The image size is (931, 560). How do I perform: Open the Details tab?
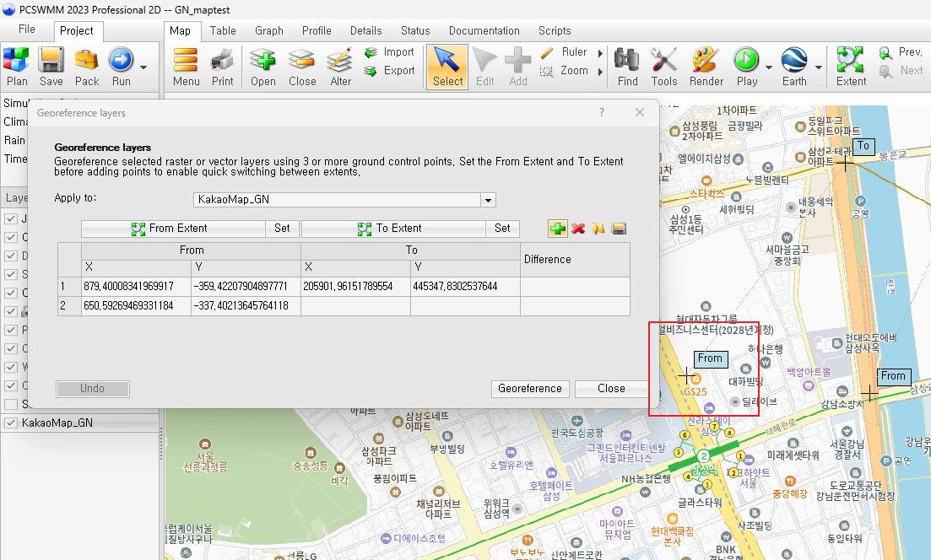[x=365, y=31]
